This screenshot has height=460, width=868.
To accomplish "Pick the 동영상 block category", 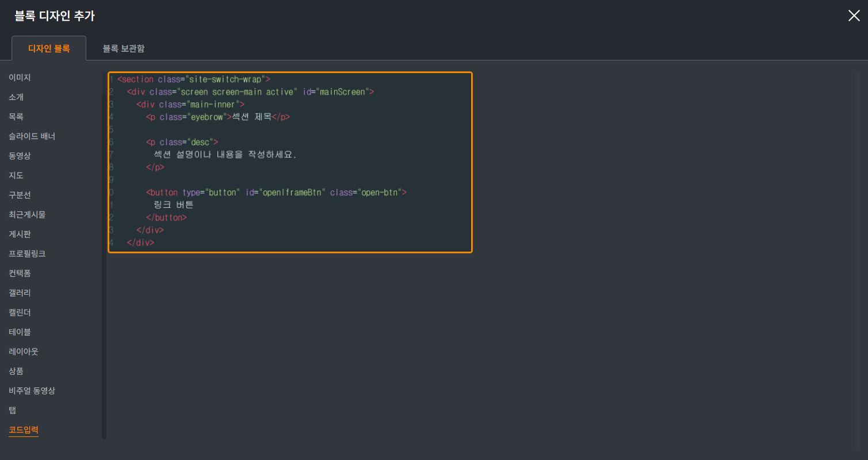I will [20, 155].
